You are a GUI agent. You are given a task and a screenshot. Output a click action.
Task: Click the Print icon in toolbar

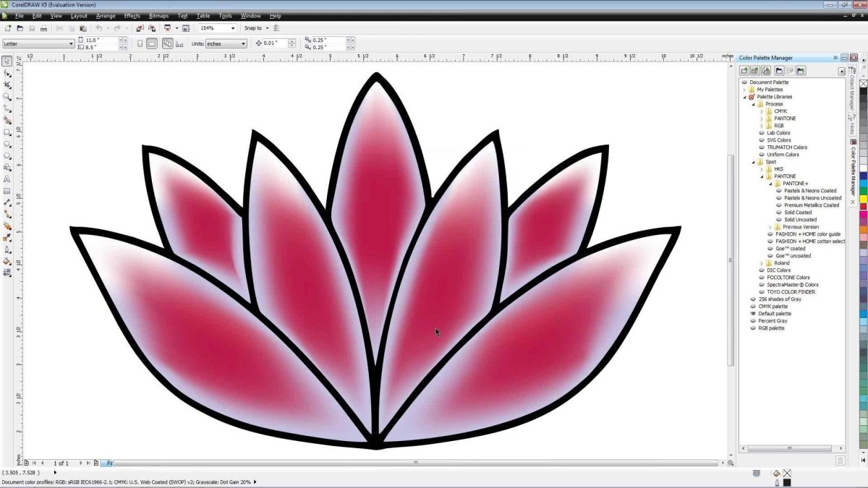point(43,28)
